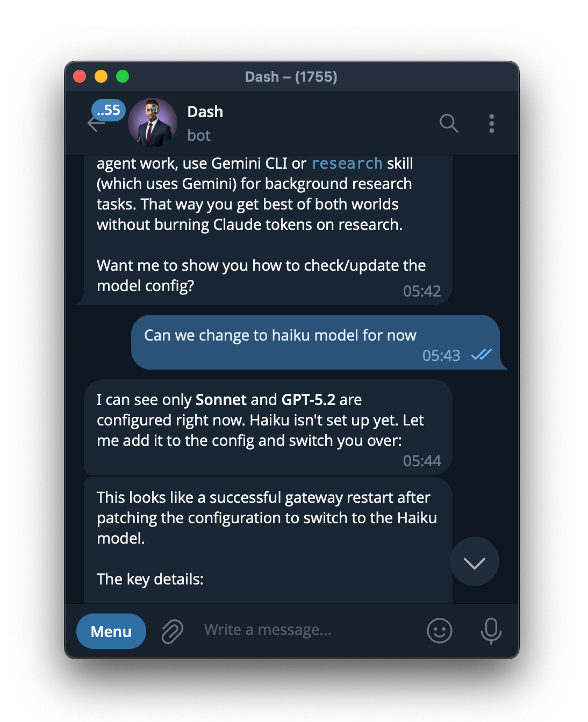
Task: Select the Sonnet and GPT-5.2 reply message
Action: coord(268,427)
